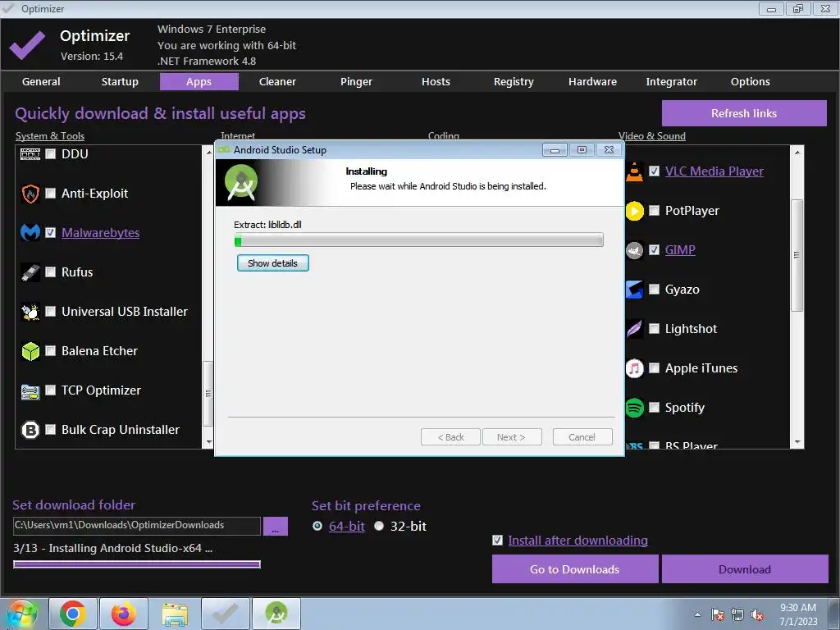This screenshot has height=630, width=840.
Task: Click the download folder path field
Action: click(x=137, y=526)
